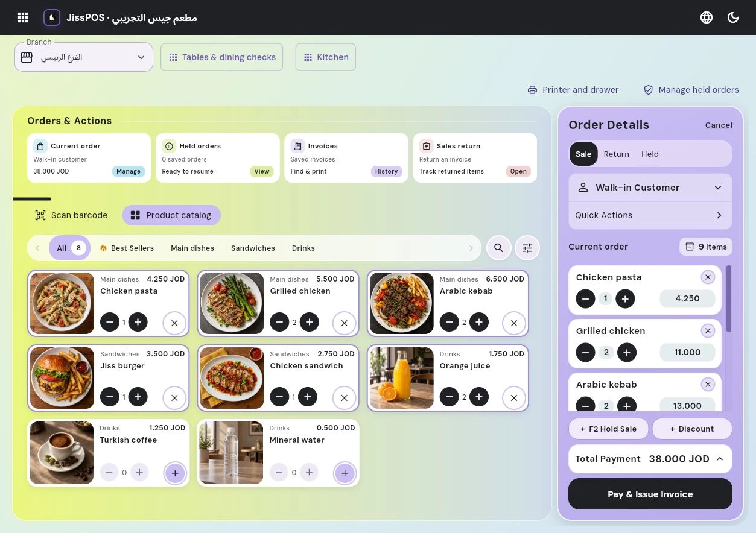Select the All category filter

pyautogui.click(x=69, y=248)
